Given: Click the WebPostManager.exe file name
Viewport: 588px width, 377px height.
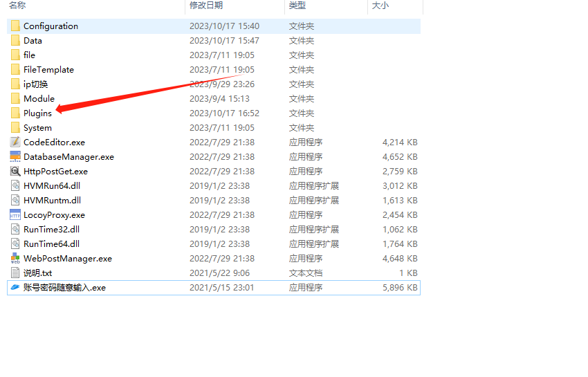Looking at the screenshot, I should (x=68, y=259).
